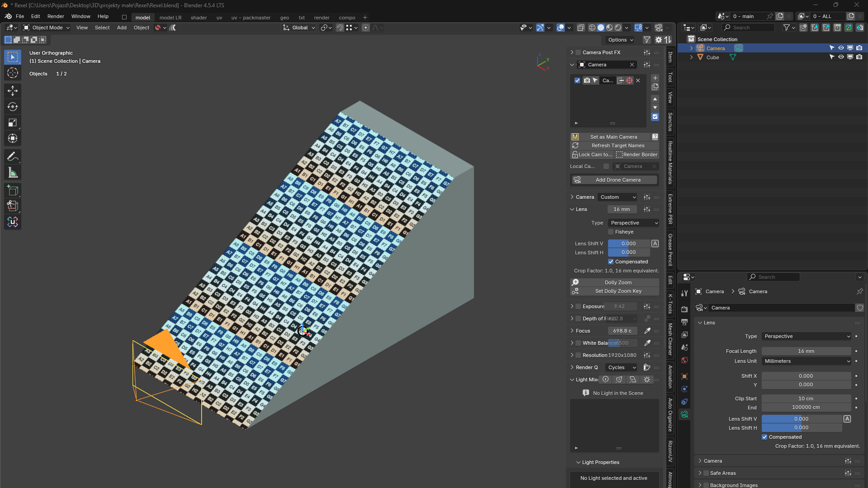Hide the Cube object in viewport

click(841, 57)
